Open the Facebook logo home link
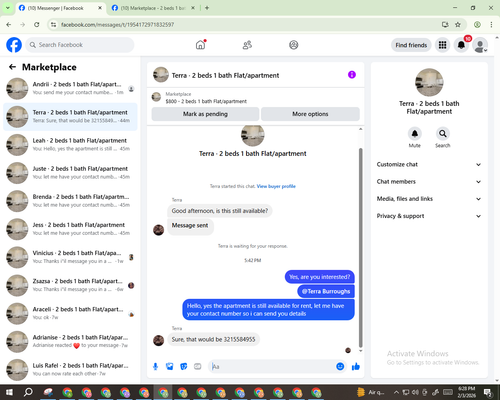 [14, 45]
